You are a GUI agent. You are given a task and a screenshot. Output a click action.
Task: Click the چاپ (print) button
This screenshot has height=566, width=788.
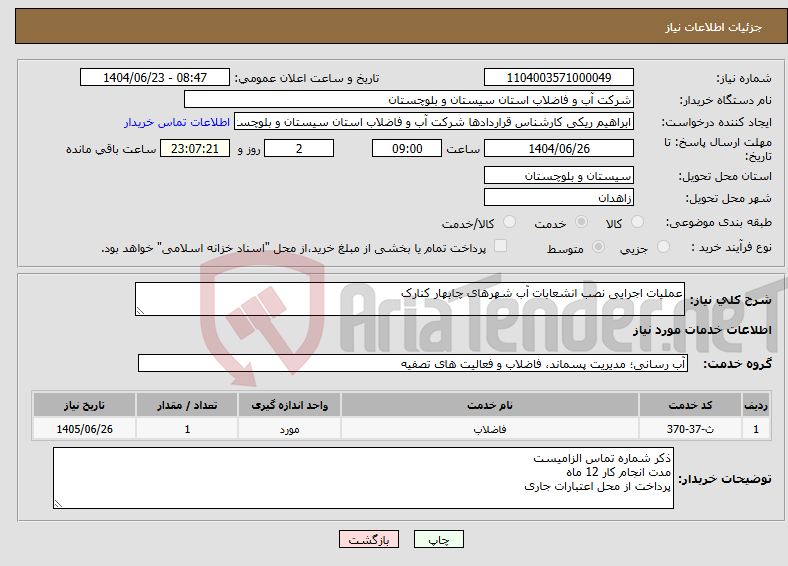[438, 539]
